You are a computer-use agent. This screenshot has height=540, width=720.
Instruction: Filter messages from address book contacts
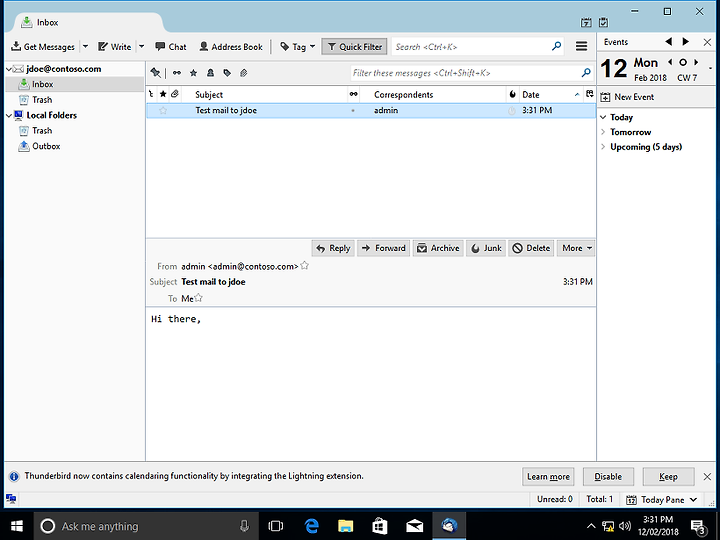tap(210, 73)
